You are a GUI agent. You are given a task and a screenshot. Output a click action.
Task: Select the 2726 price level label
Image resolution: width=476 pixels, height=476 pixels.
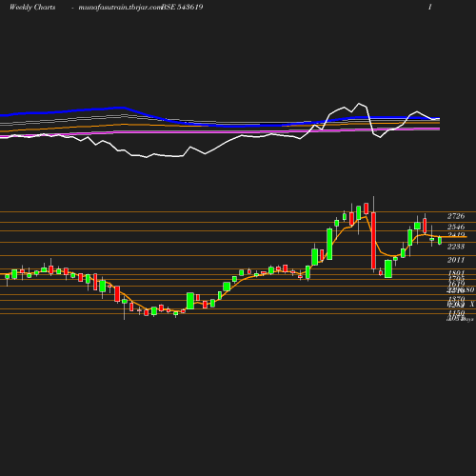456,216
